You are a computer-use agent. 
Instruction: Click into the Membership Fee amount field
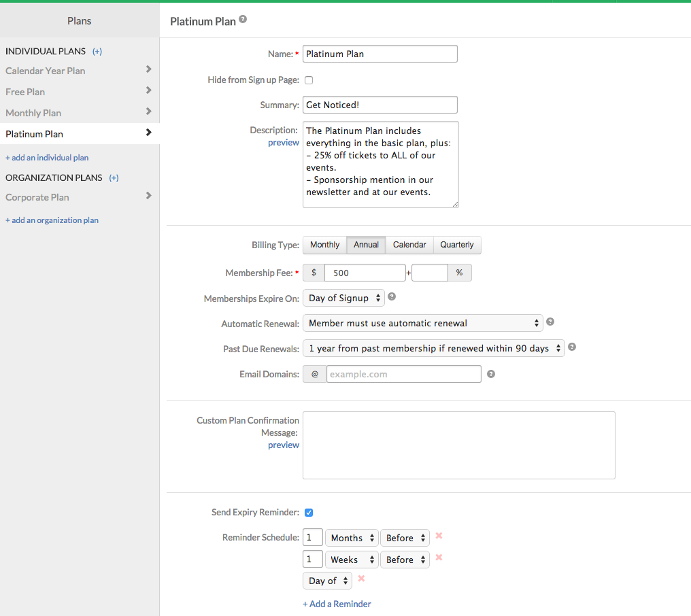[x=365, y=273]
